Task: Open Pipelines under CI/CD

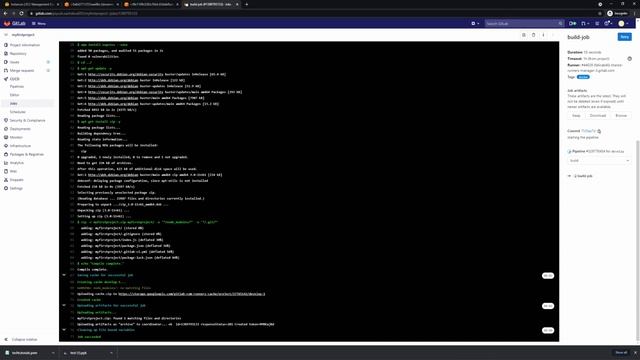Action: (17, 87)
